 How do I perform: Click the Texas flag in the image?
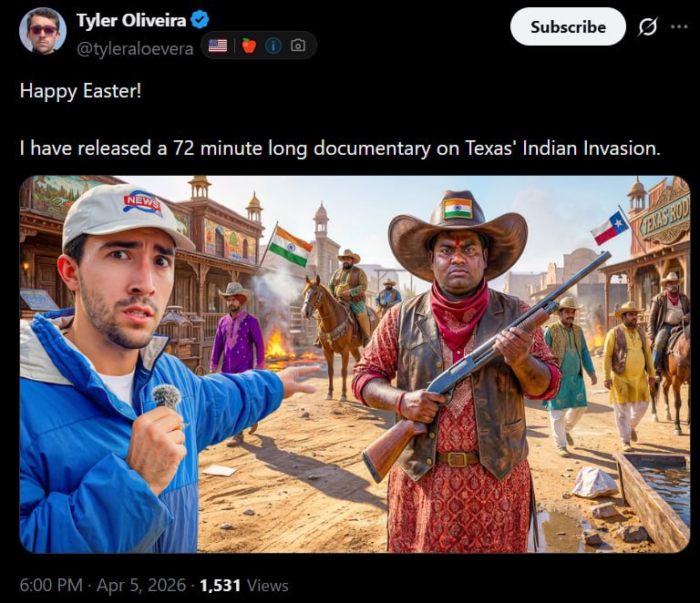[609, 228]
